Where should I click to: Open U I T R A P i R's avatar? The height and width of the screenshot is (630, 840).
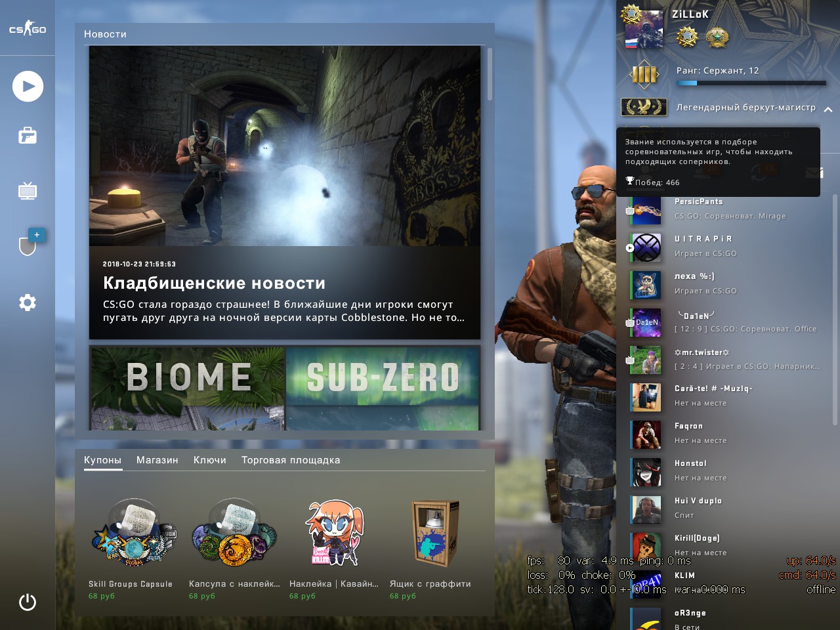pyautogui.click(x=646, y=248)
